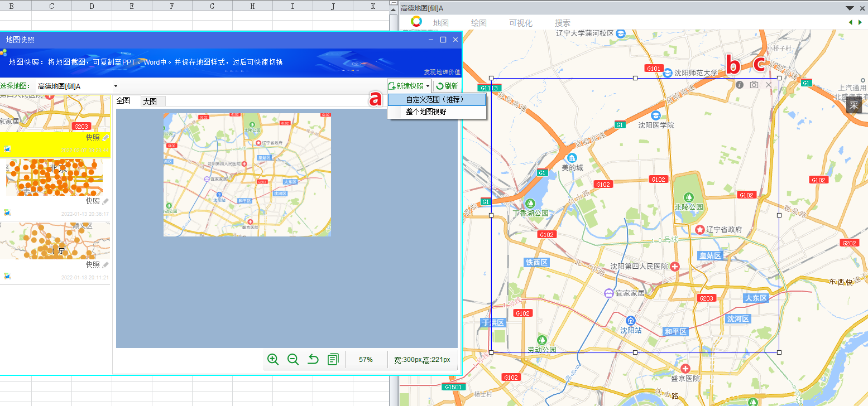Open the 可视化 tab in map pane
868x406 pixels.
point(521,23)
